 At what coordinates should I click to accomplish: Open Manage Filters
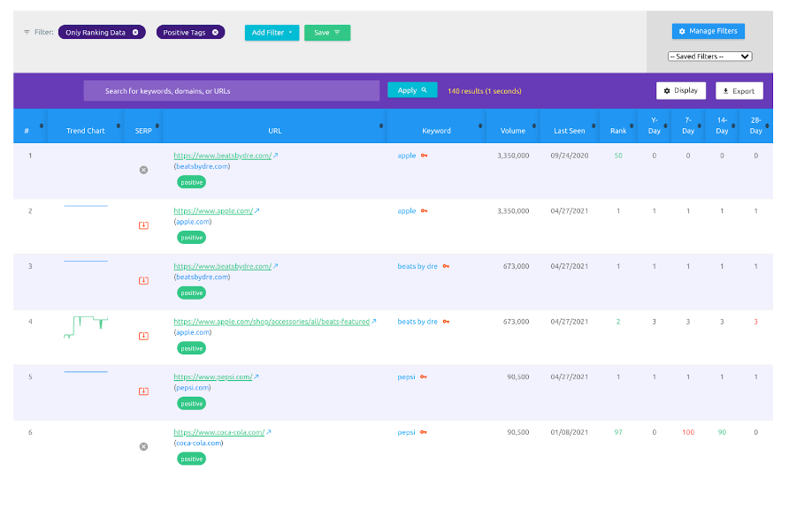pos(708,31)
